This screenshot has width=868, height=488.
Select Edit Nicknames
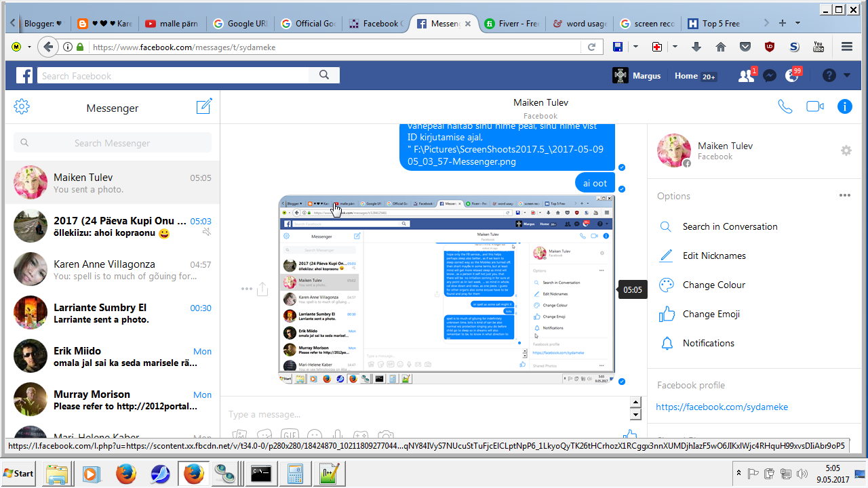(714, 256)
